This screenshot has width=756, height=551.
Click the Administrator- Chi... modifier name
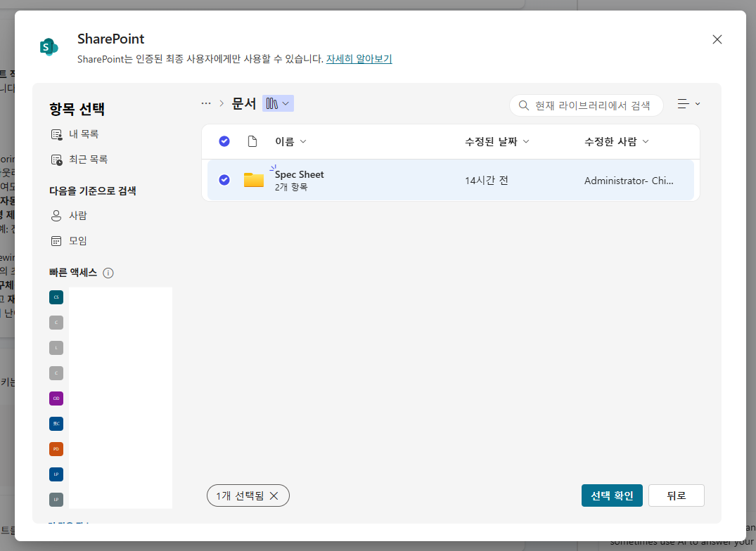pos(629,181)
